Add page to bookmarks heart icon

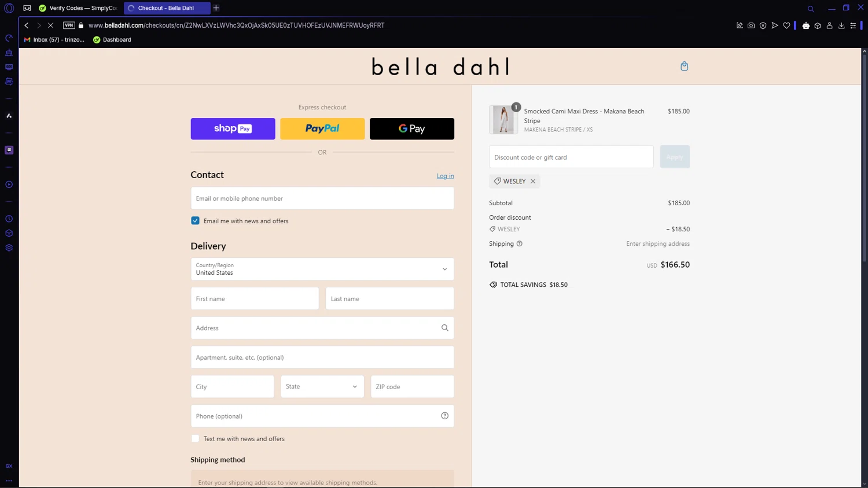click(786, 25)
